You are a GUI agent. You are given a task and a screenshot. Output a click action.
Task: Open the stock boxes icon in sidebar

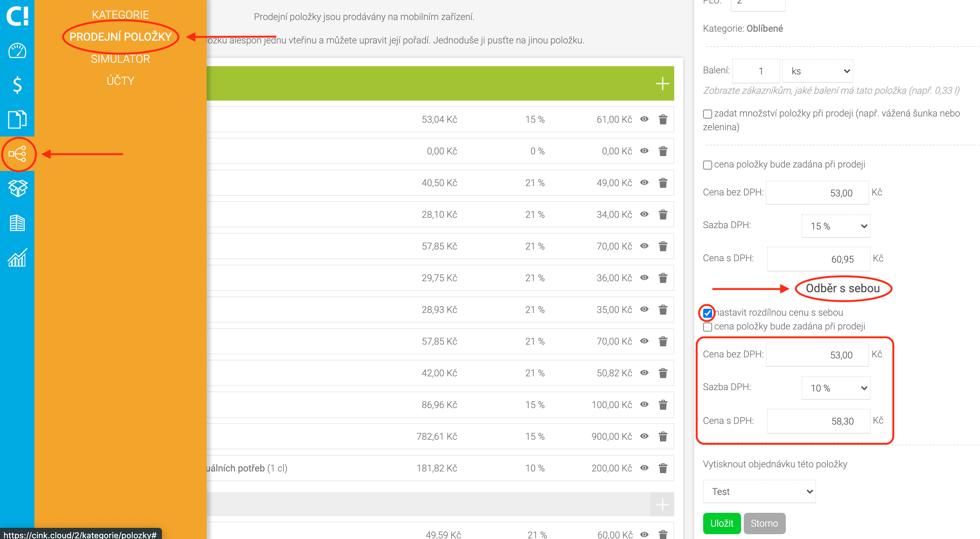18,188
